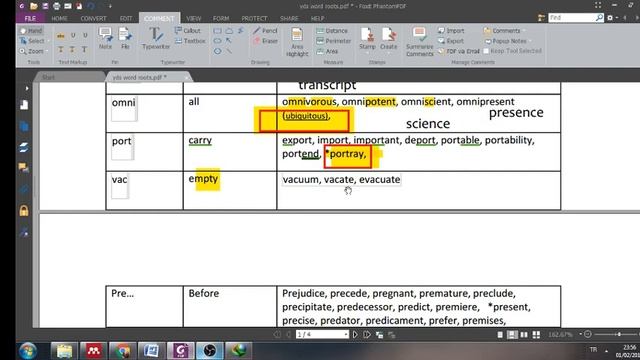Click the Find search field
This screenshot has height=360, width=640.
coord(571,18)
